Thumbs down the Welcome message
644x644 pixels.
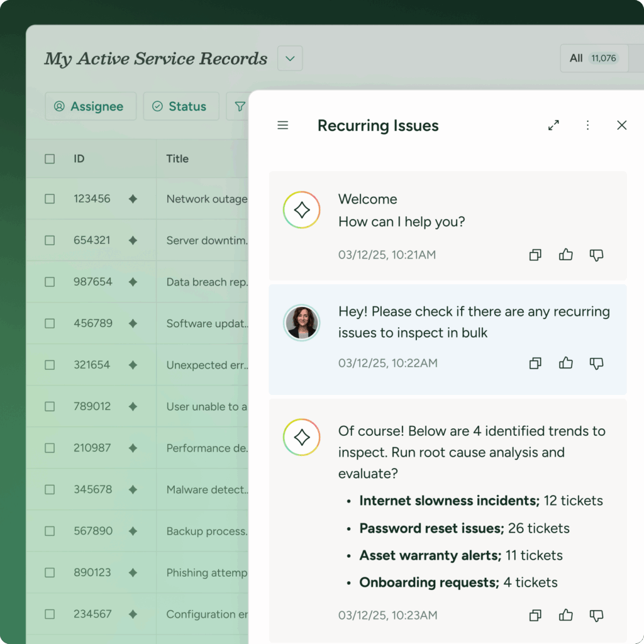pos(596,255)
